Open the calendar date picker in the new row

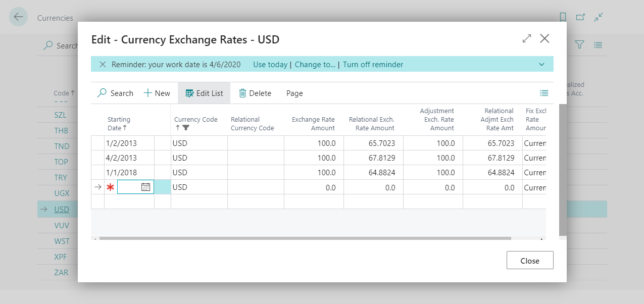tap(146, 187)
